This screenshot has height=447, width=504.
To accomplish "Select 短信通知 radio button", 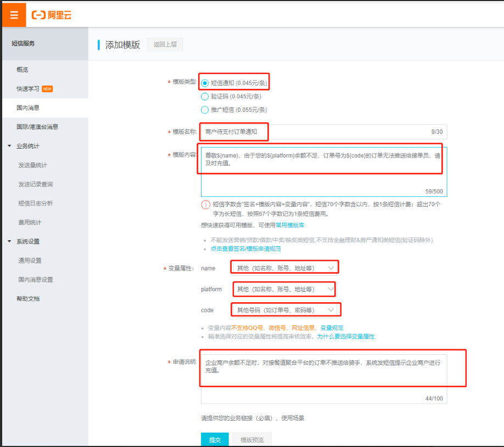I will click(205, 83).
